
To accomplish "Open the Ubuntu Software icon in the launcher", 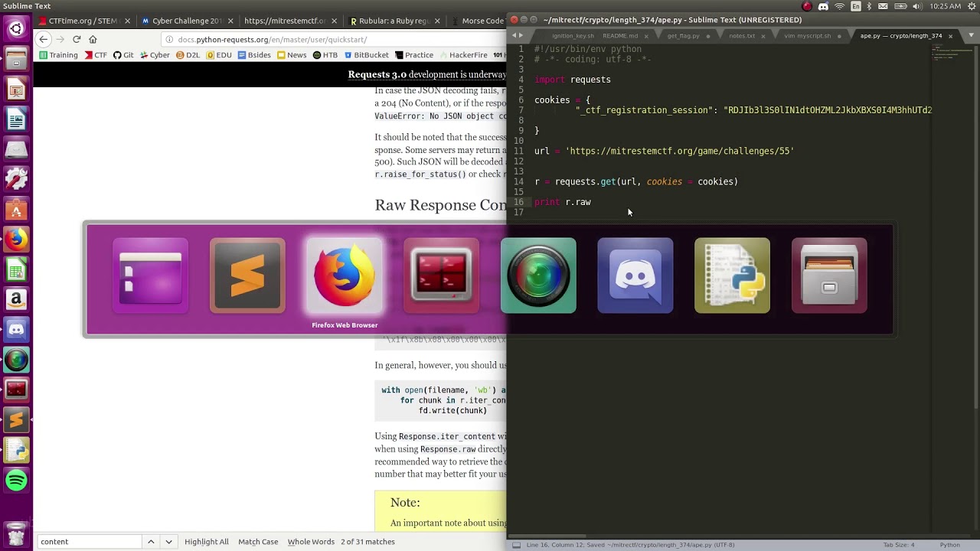I will pyautogui.click(x=16, y=210).
